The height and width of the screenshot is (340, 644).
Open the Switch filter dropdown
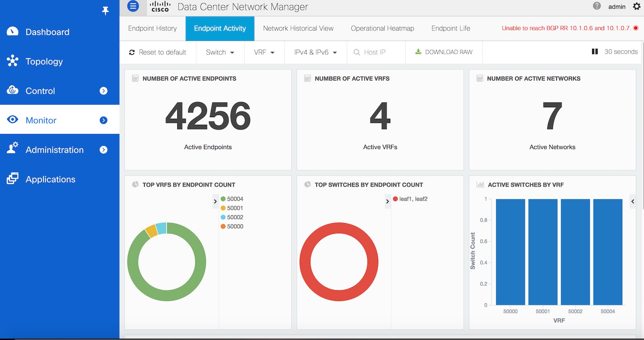tap(220, 52)
